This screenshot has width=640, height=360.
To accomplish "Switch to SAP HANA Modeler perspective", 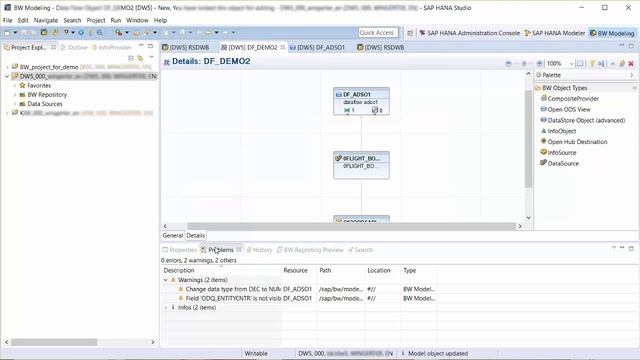I will coord(554,33).
